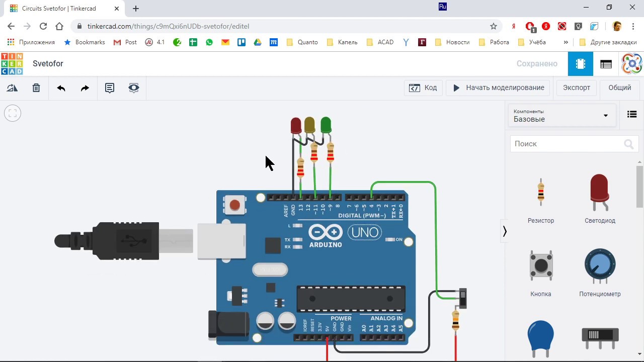This screenshot has width=644, height=362.
Task: Toggle the slide switch on the canvas
Action: 463,298
